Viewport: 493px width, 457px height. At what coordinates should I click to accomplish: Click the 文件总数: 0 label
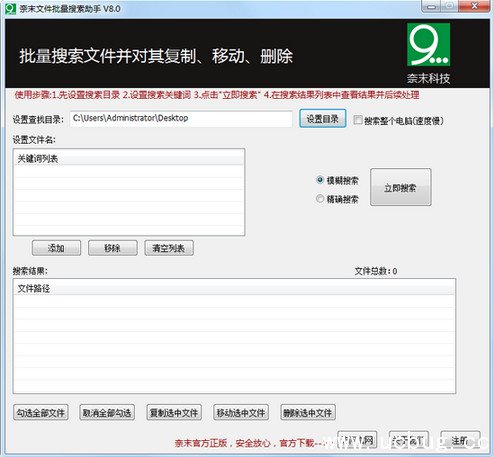[x=376, y=271]
